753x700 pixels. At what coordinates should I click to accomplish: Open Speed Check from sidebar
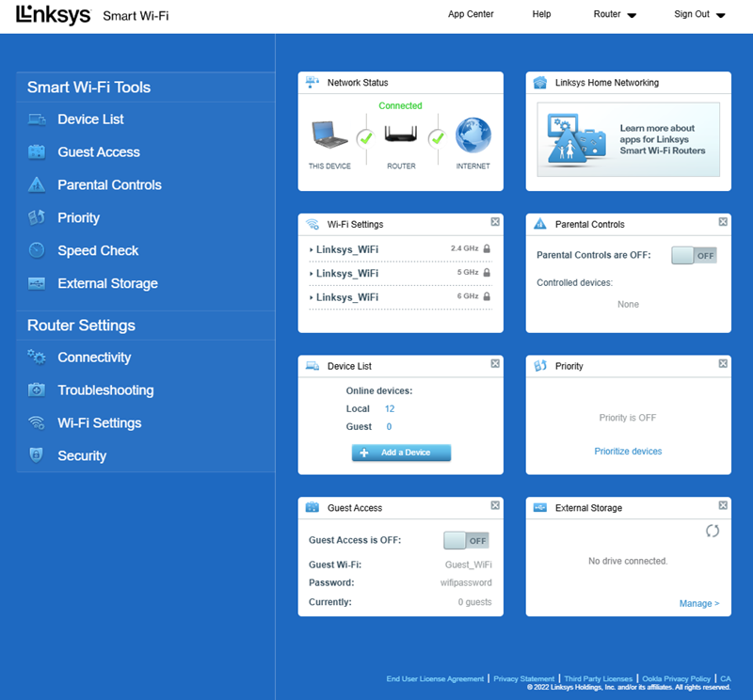pyautogui.click(x=98, y=250)
